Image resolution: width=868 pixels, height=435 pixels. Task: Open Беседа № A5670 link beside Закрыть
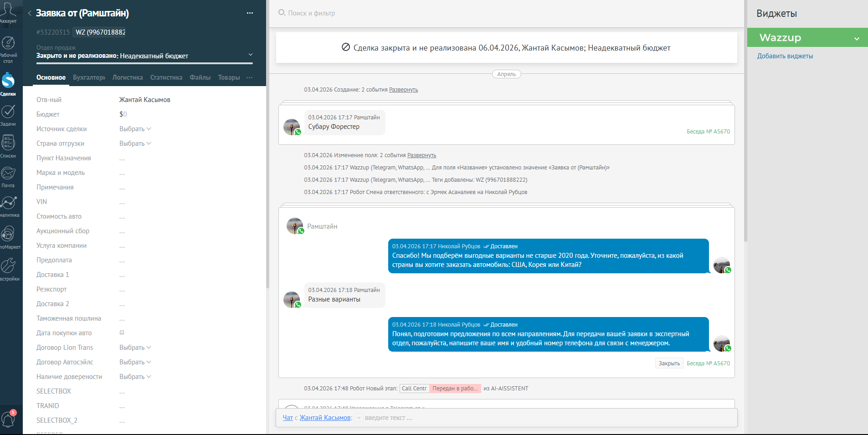click(708, 363)
